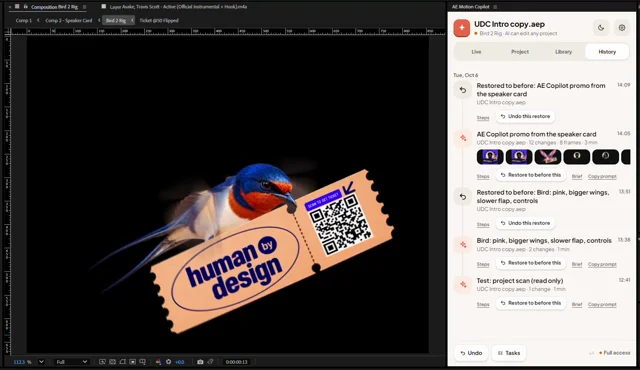Open Steps under the 14:09 restored entry
This screenshot has width=640, height=370.
(483, 117)
